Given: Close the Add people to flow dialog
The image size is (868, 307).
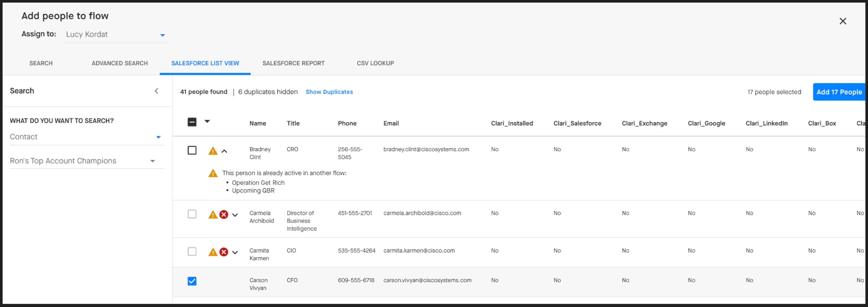Looking at the screenshot, I should [842, 21].
